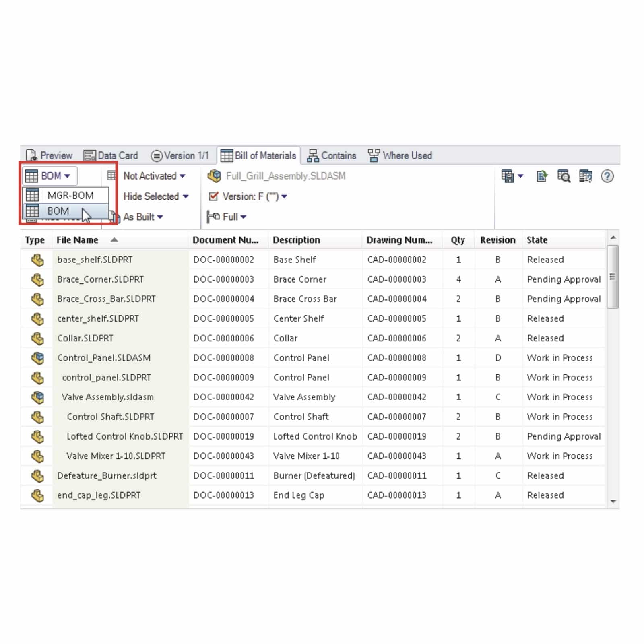The width and height of the screenshot is (644, 644).
Task: Click the part icon for base_shelf.SLDPRT
Action: click(37, 260)
